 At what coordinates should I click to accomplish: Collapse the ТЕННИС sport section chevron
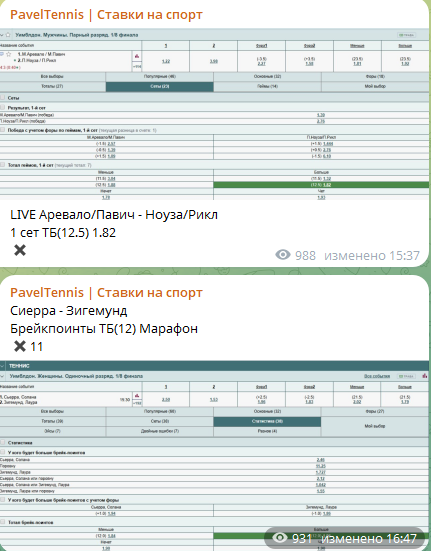tap(2, 366)
